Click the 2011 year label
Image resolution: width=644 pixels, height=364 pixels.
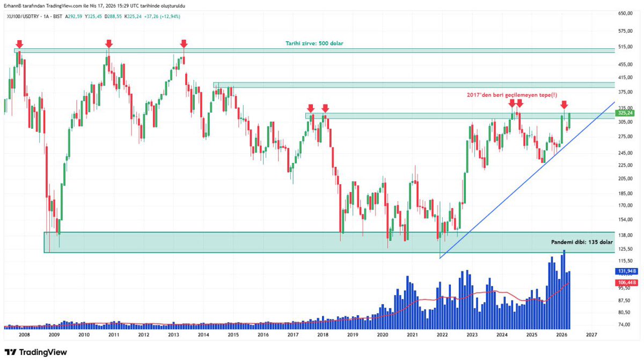pos(113,335)
